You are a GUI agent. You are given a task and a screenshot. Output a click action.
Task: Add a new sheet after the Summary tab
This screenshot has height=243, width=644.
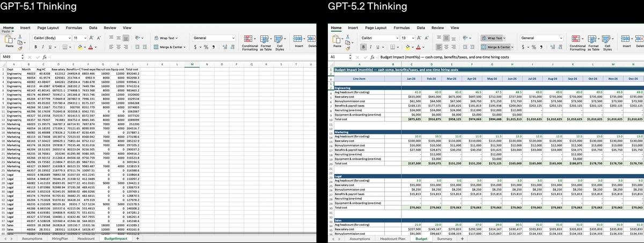click(x=462, y=238)
